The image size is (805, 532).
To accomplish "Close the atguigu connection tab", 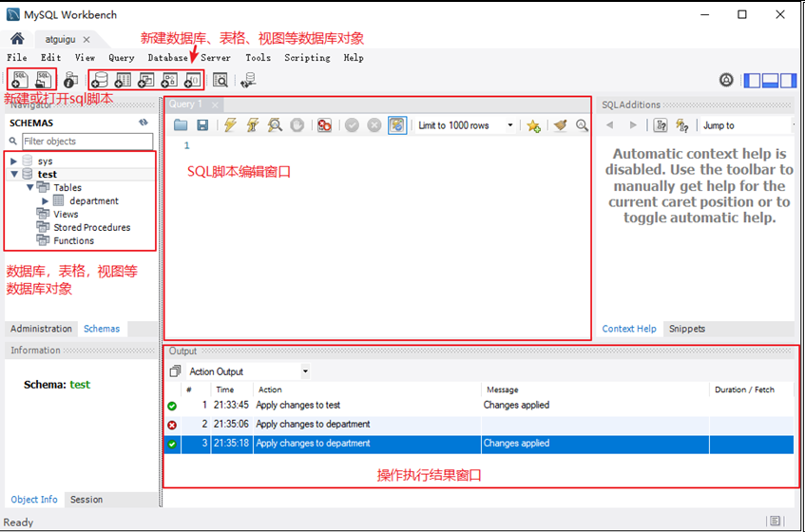I will pyautogui.click(x=86, y=40).
